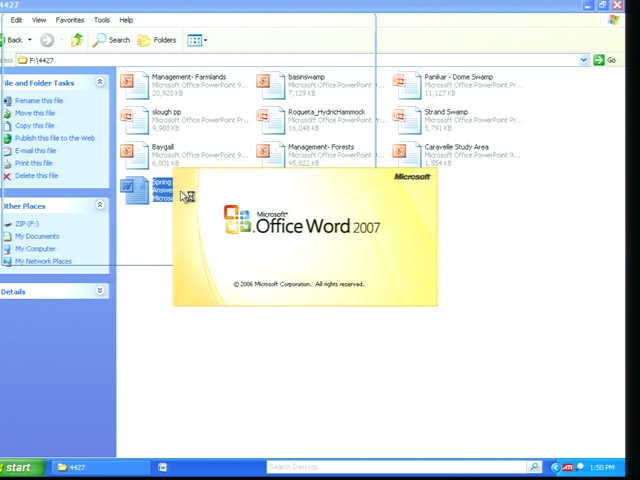Select the Word document file icon
Viewport: 640px width, 480px height.
click(x=135, y=190)
